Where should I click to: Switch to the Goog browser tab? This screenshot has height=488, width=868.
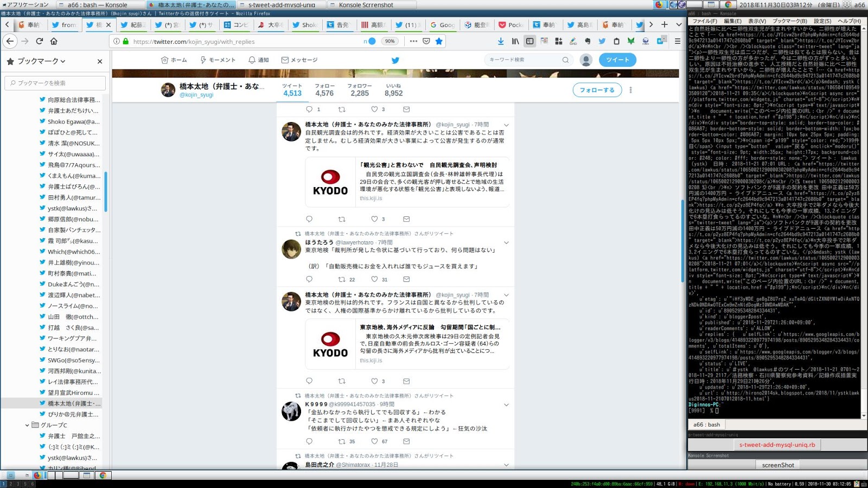pyautogui.click(x=443, y=25)
